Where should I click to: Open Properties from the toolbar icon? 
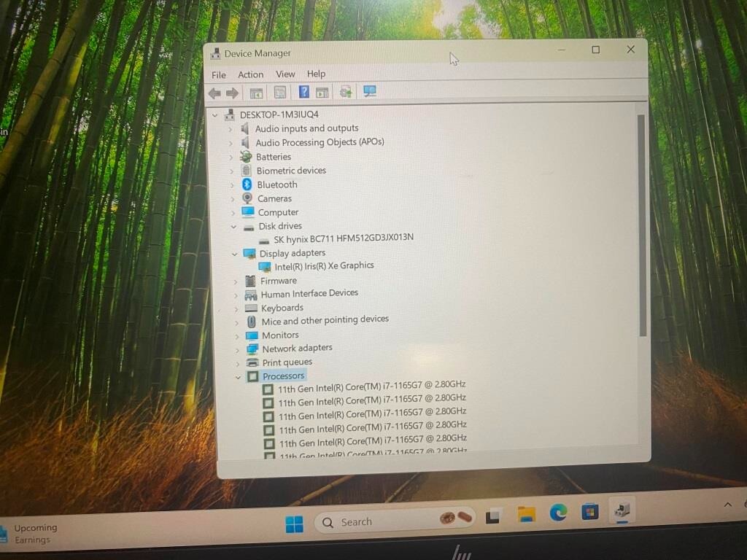(280, 92)
